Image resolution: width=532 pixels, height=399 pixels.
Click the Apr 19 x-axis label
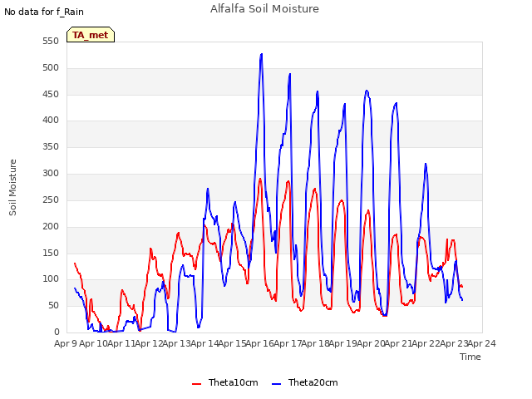[x=342, y=343]
